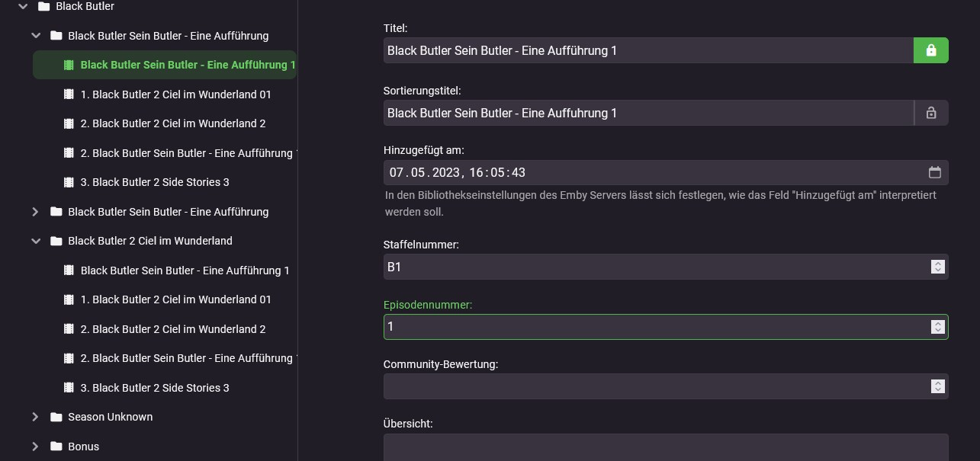The width and height of the screenshot is (980, 461).
Task: Click into the Titel text field
Action: click(x=648, y=50)
